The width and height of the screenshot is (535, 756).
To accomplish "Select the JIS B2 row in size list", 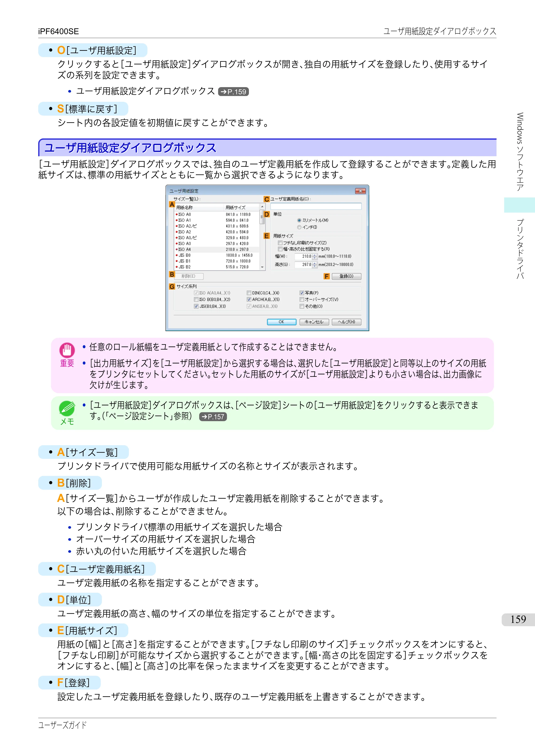I will click(x=217, y=267).
